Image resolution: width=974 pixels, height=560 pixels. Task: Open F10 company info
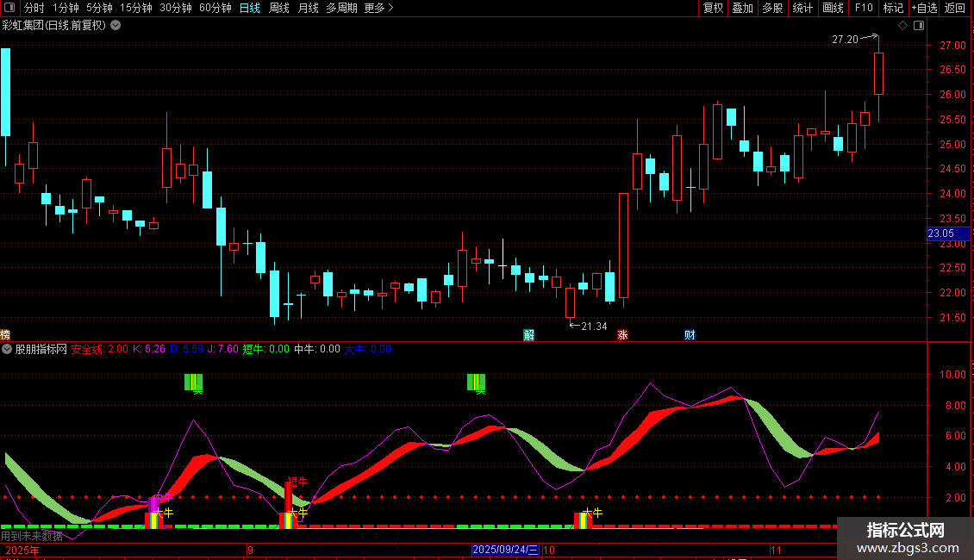point(864,8)
